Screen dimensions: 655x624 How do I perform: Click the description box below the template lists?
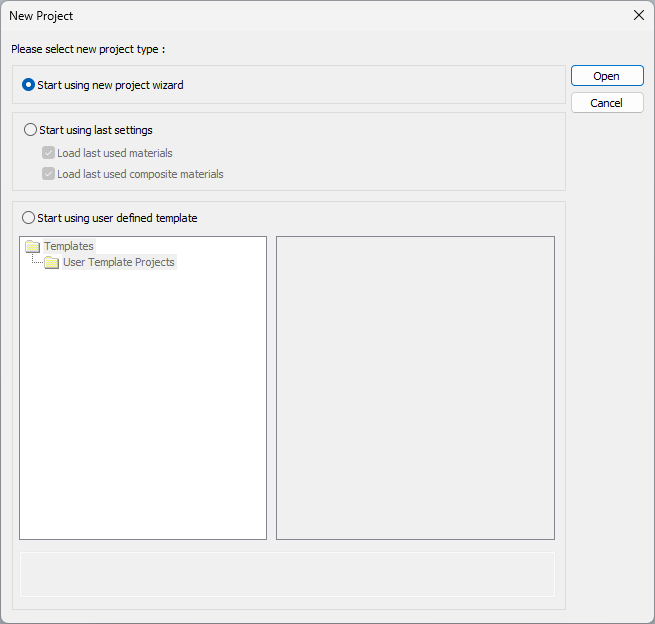click(x=287, y=574)
